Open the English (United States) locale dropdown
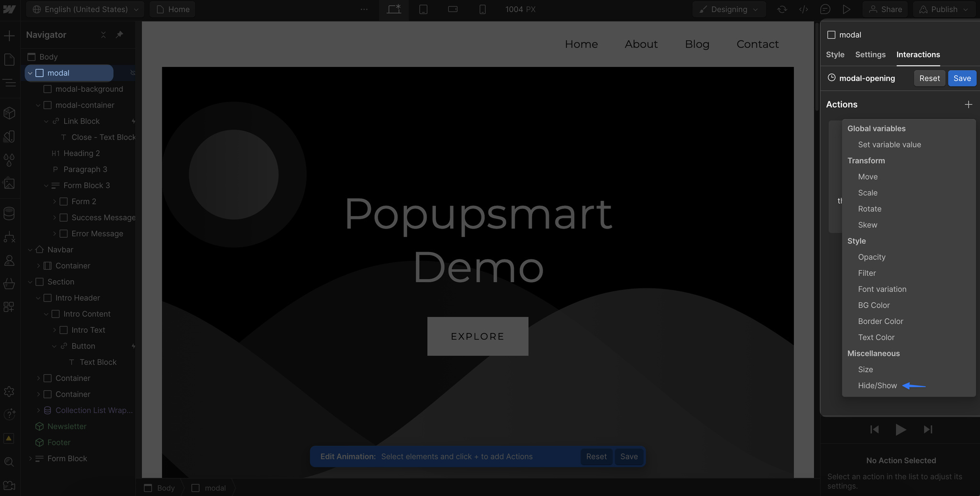This screenshot has width=980, height=496. coord(86,9)
